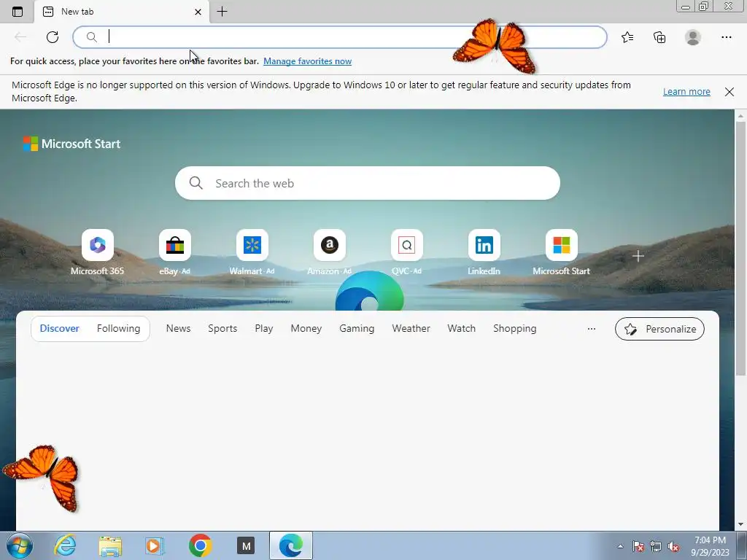Launch Internet Explorer from taskbar
747x560 pixels.
pyautogui.click(x=65, y=545)
